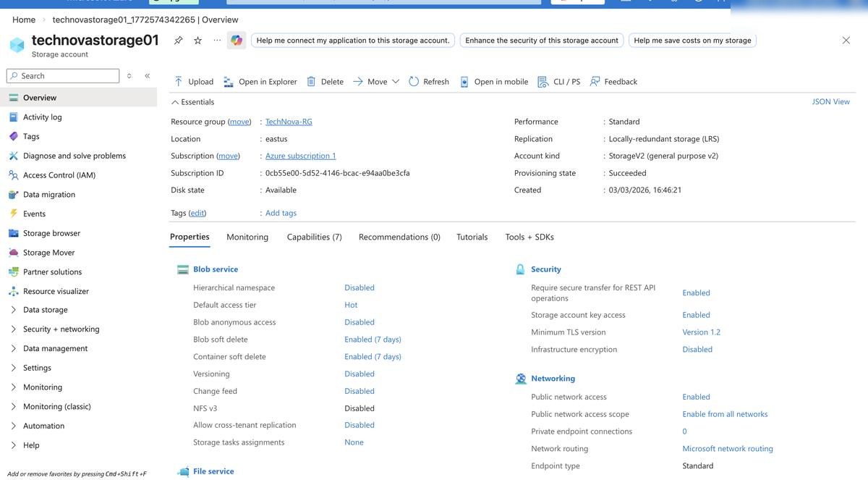
Task: Switch to the Tutorials tab
Action: coord(472,237)
